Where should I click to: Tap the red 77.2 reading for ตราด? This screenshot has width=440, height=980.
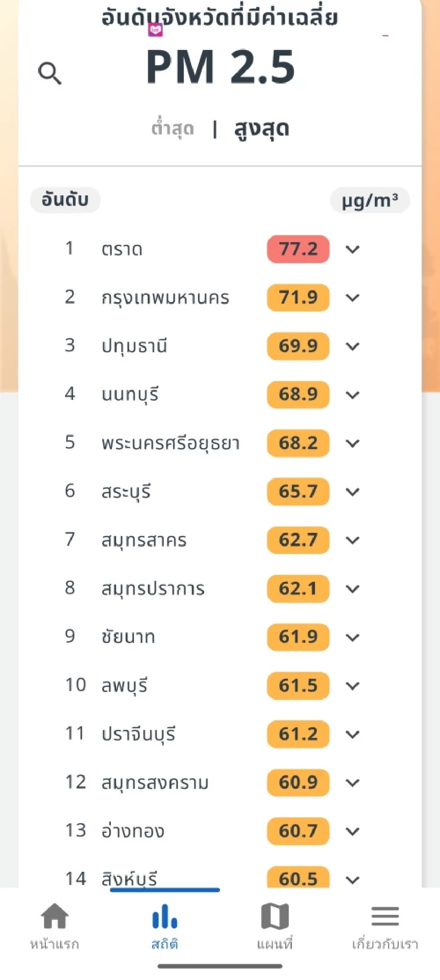[x=298, y=249]
